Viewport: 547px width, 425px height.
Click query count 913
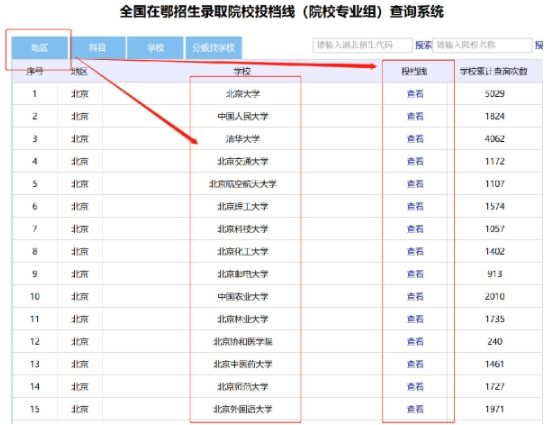tap(495, 274)
